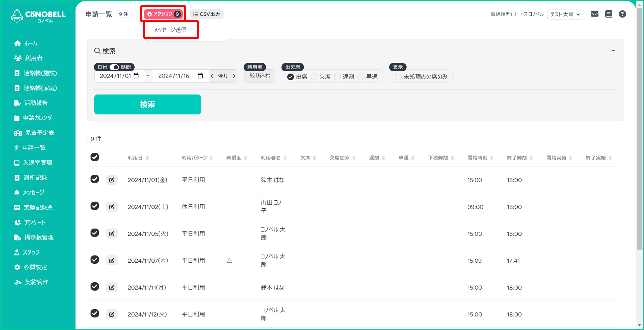Uncheck the 2024/11/11(月) row checkbox
This screenshot has width=644, height=330.
pos(95,286)
